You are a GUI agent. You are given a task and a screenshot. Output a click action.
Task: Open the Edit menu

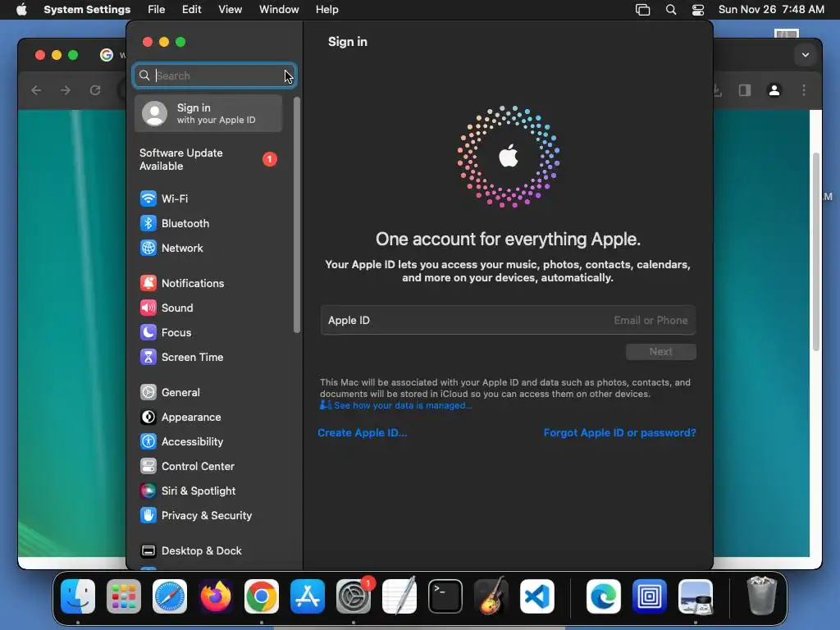tap(191, 10)
